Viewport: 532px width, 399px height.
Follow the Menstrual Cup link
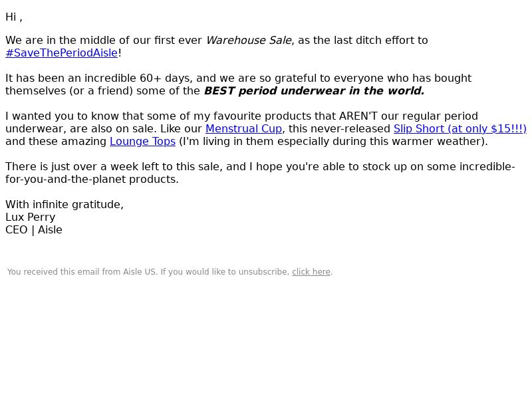[243, 129]
